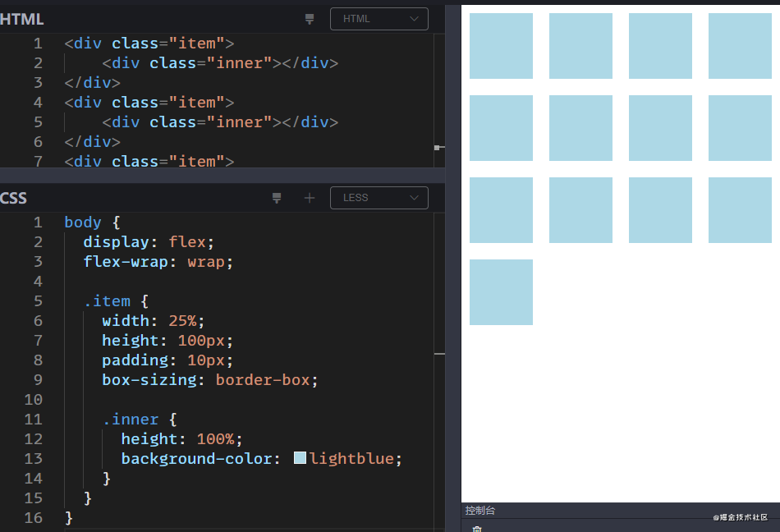
Task: Click the 'display: flex;' line
Action: pos(149,242)
